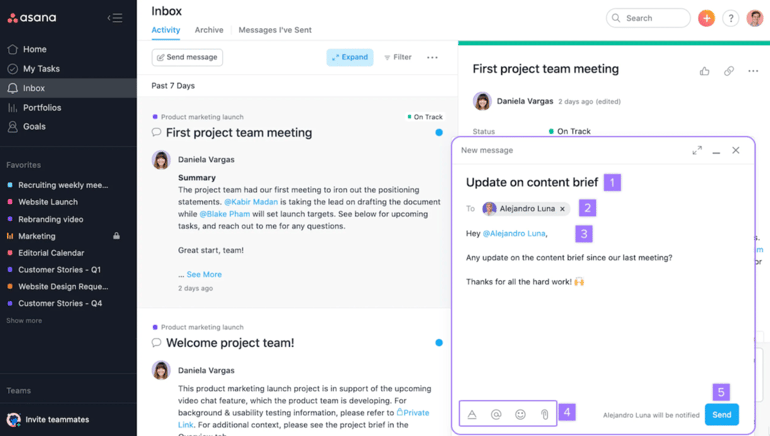Switch to the Activity tab

[165, 30]
